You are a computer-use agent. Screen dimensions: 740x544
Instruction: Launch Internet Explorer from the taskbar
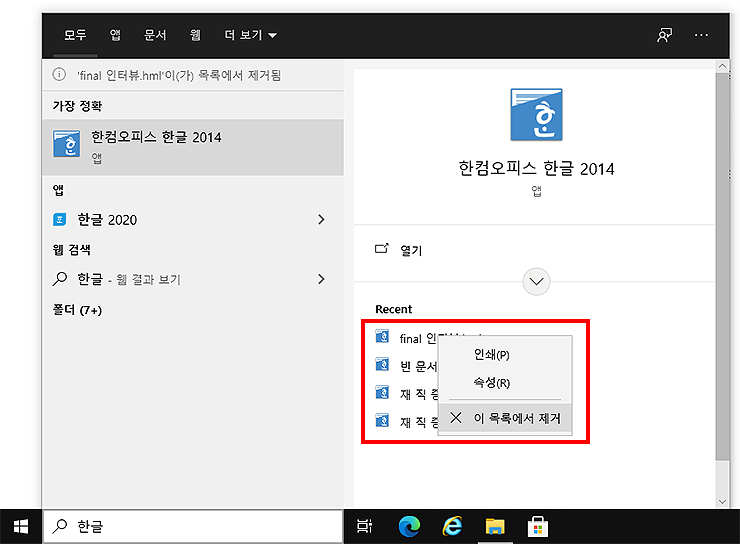coord(452,527)
